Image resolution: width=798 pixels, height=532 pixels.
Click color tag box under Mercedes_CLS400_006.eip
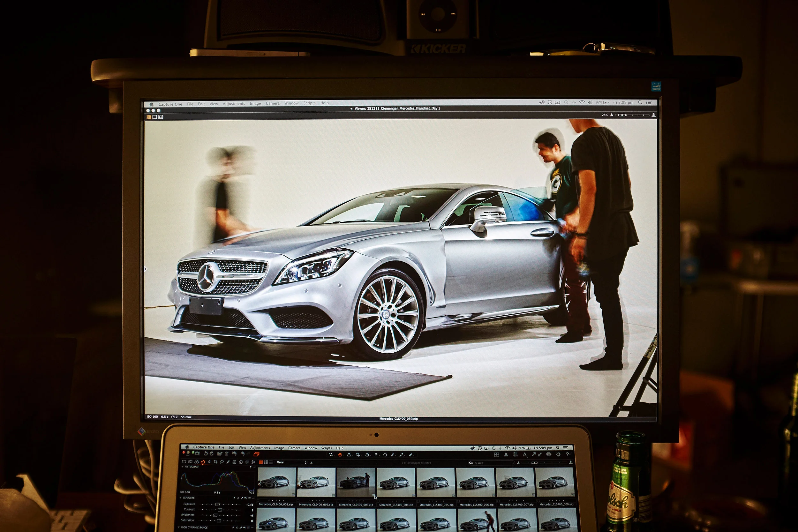click(458, 501)
